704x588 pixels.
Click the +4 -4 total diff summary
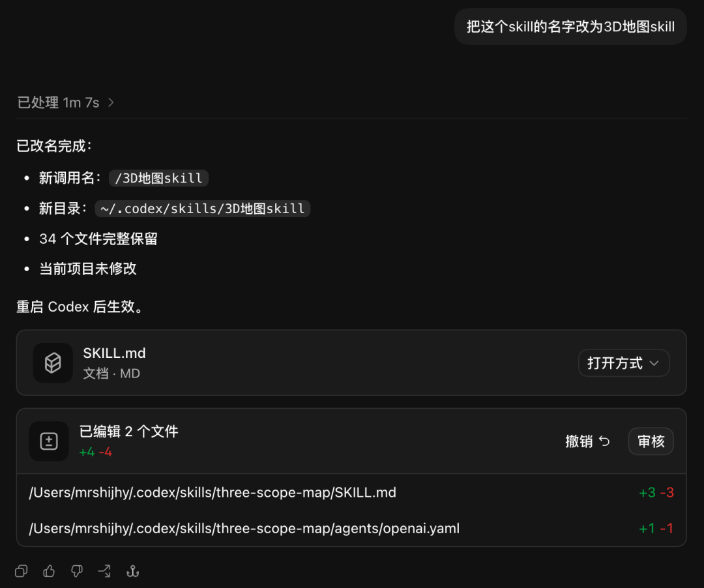tap(96, 452)
